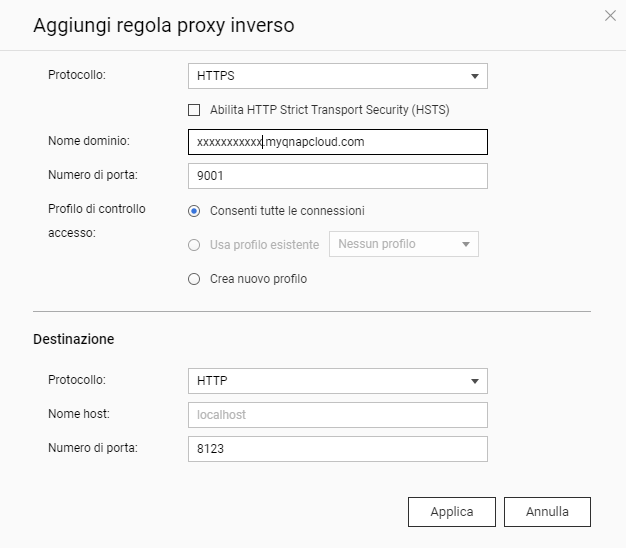The width and height of the screenshot is (626, 548).
Task: Open the source Protocollo HTTPS dropdown
Action: tap(337, 76)
